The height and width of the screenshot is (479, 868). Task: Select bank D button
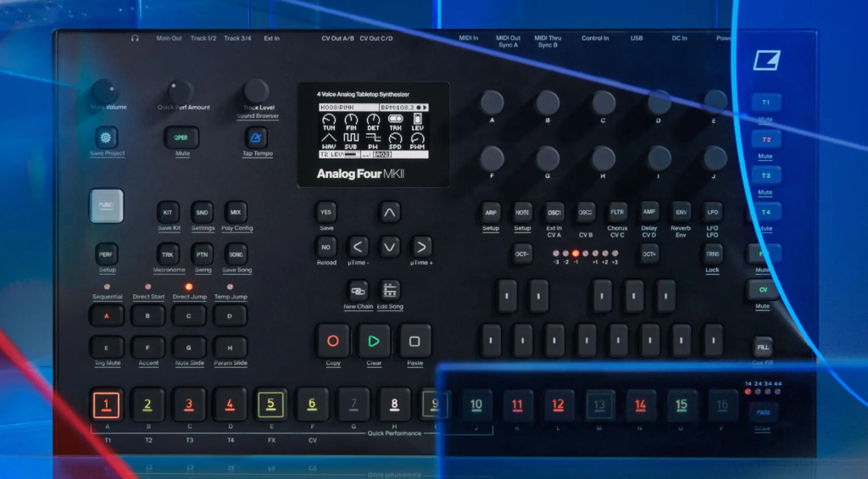[x=230, y=315]
